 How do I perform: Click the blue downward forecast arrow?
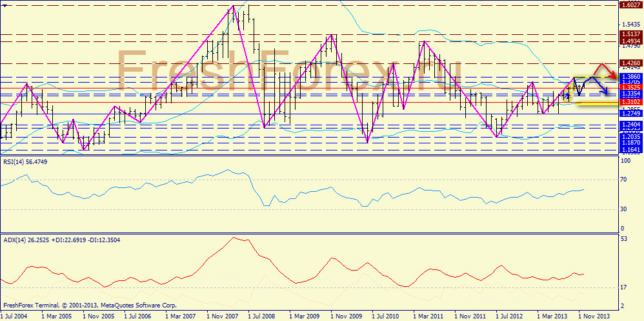[605, 93]
